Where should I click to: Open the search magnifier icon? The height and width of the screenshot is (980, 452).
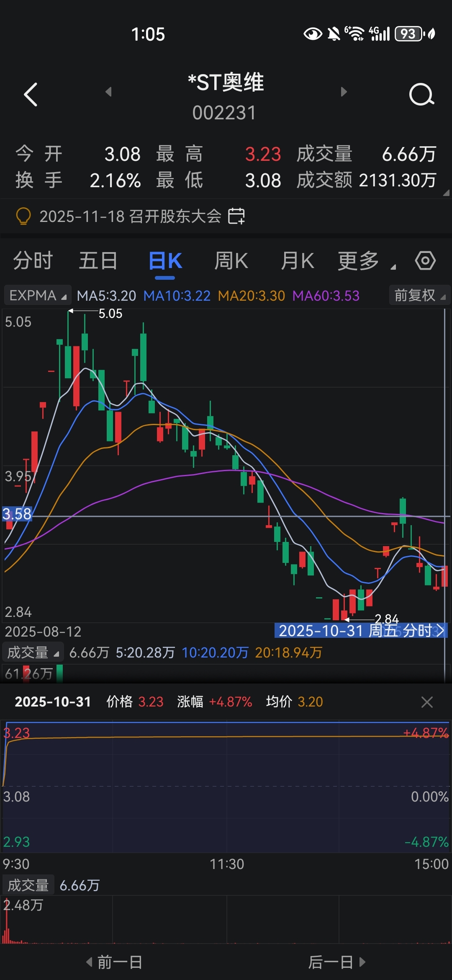tap(421, 94)
